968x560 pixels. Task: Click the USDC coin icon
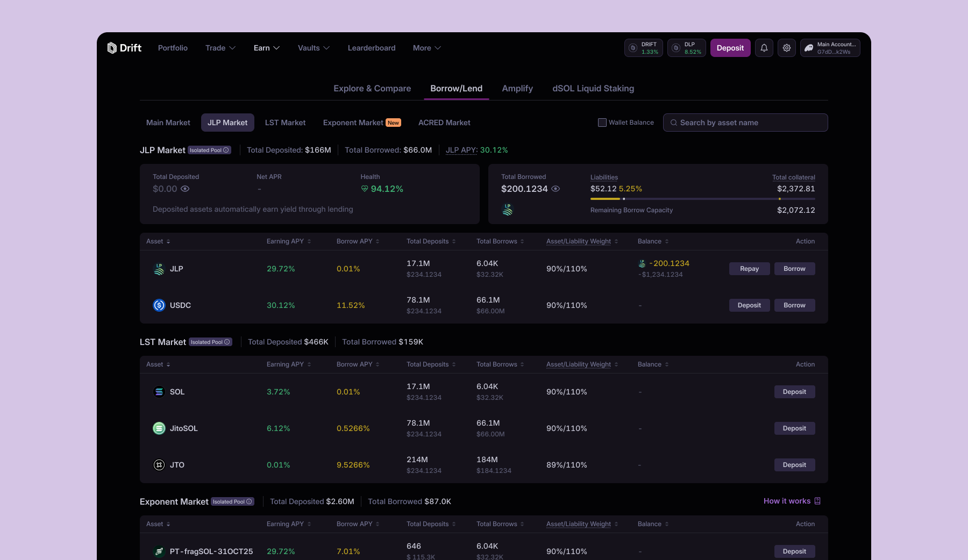click(159, 305)
